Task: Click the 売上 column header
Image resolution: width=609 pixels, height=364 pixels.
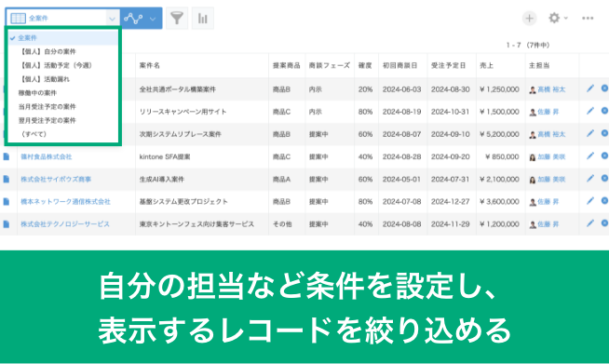Action: click(486, 65)
